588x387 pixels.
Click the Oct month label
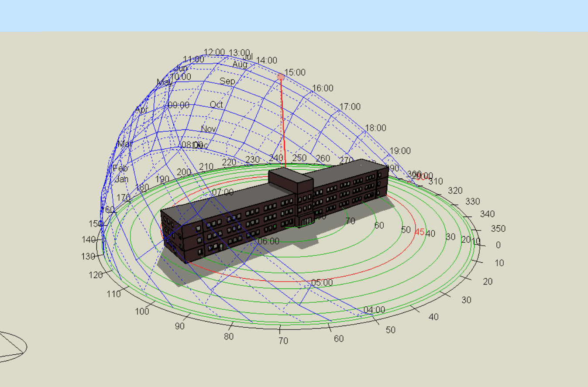[217, 105]
